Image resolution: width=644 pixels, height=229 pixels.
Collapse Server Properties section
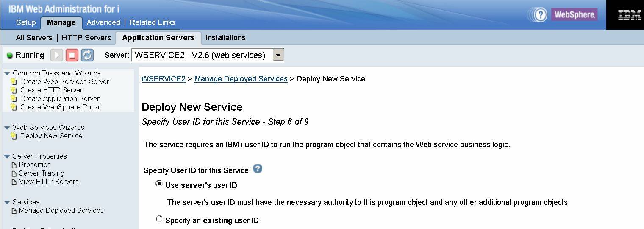tap(7, 156)
